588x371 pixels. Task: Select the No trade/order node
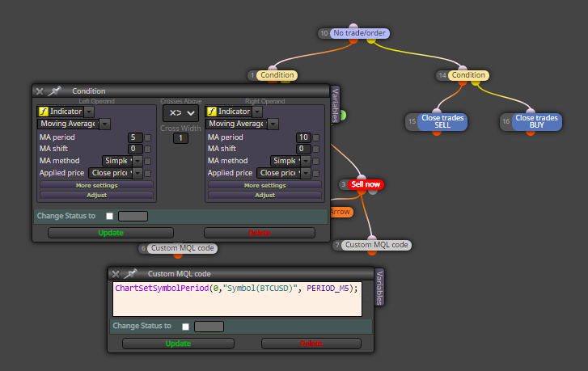(359, 33)
